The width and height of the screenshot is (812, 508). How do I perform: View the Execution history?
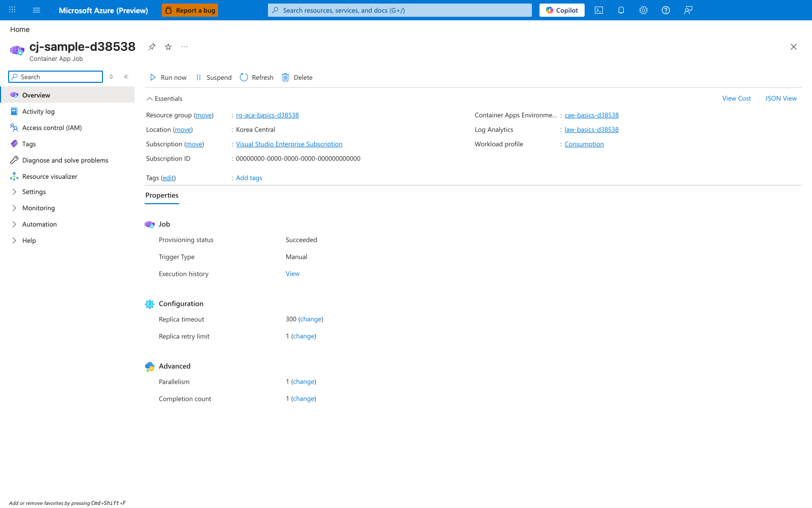click(292, 274)
